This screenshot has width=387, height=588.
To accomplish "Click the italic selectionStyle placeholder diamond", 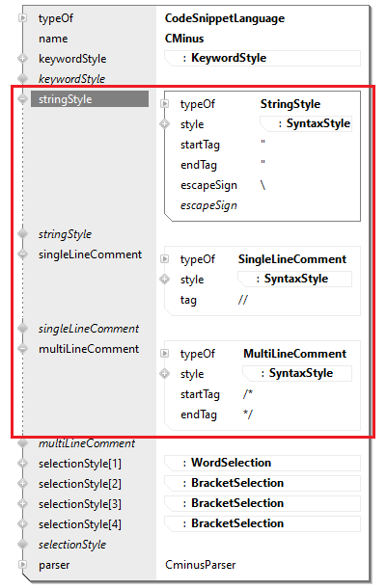I will (23, 544).
